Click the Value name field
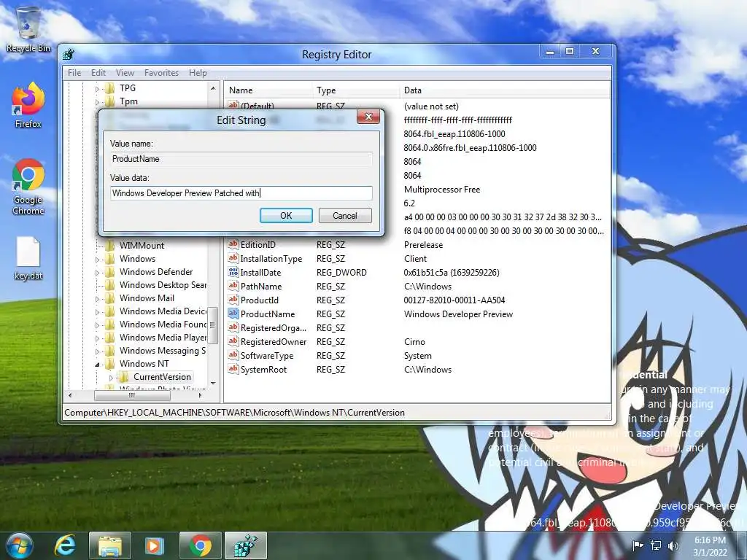747x560 pixels. pos(241,158)
